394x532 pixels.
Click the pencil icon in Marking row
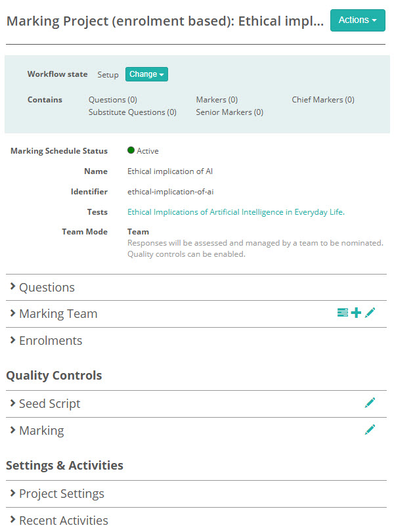click(x=370, y=430)
